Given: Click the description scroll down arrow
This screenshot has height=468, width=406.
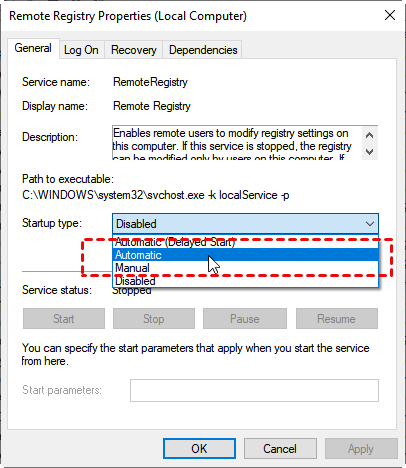Looking at the screenshot, I should pos(369,152).
